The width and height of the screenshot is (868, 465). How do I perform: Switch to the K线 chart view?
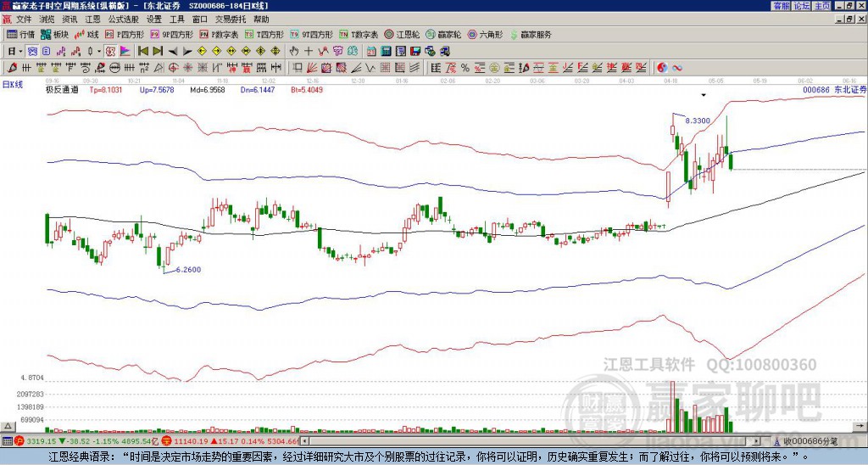(86, 34)
